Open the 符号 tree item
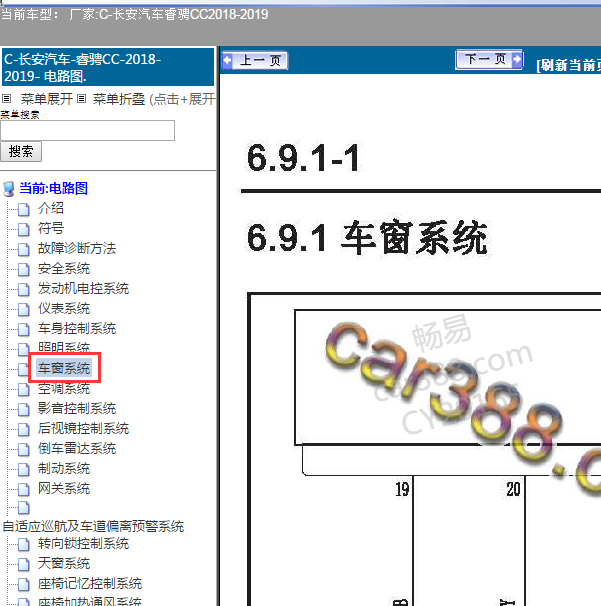The height and width of the screenshot is (606, 601). 51,228
